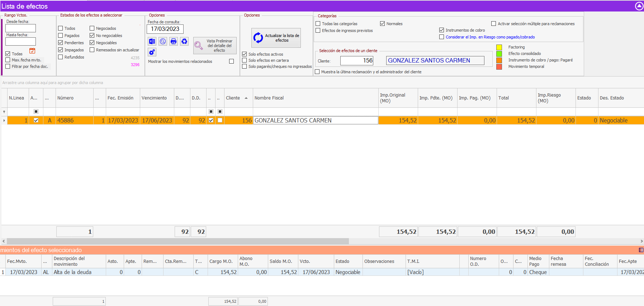Click the blue recycle refresh icon

[x=184, y=41]
